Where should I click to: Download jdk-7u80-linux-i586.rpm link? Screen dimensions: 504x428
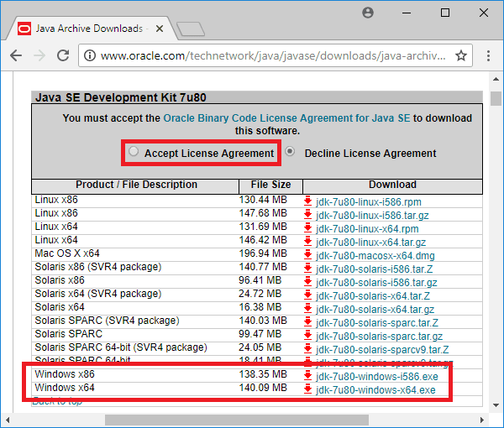tap(369, 202)
